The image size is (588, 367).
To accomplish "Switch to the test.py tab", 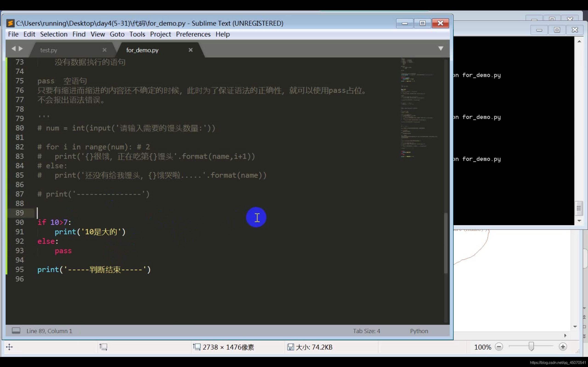I will pos(49,50).
